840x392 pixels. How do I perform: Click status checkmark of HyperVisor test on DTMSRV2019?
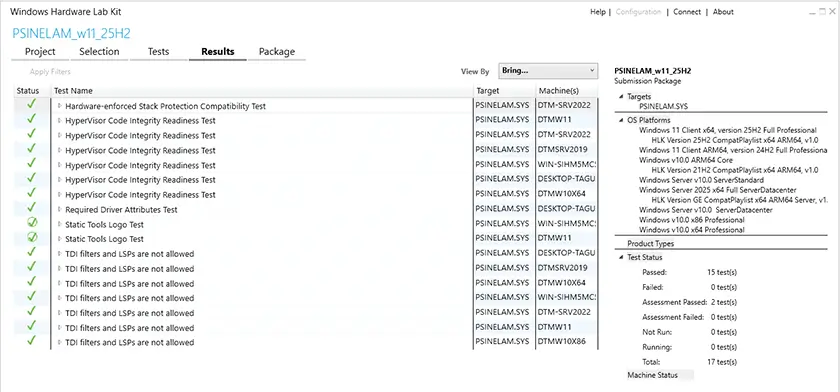tap(31, 148)
